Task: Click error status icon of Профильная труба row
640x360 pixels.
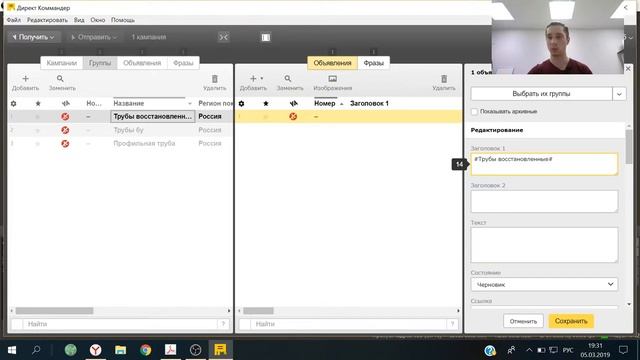Action: [x=65, y=144]
